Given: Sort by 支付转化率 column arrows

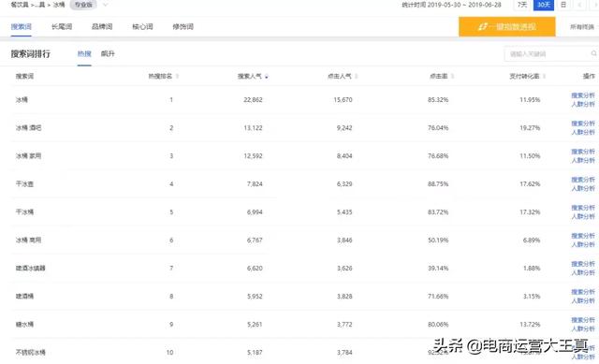Looking at the screenshot, I should [x=544, y=77].
